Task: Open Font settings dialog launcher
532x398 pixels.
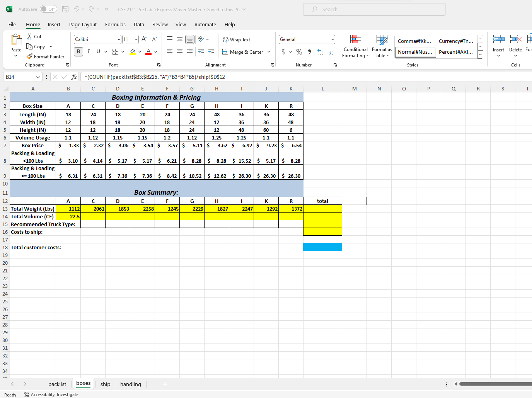Action: coord(159,65)
